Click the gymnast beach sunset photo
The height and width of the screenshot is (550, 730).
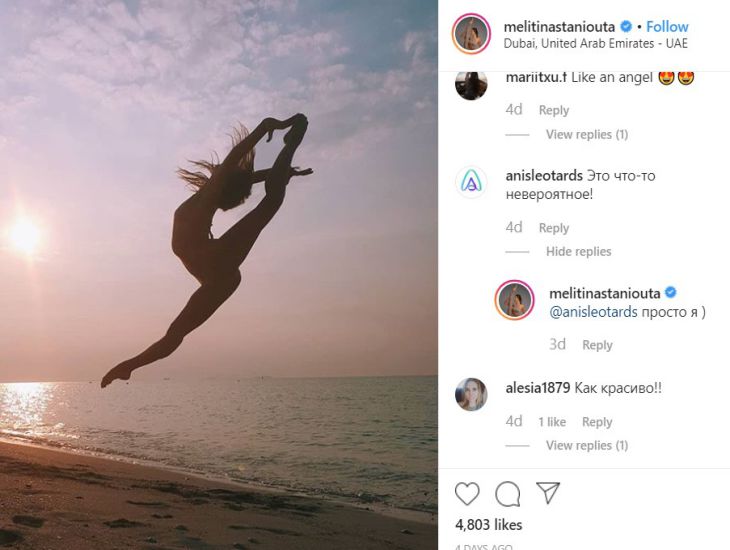tap(219, 275)
